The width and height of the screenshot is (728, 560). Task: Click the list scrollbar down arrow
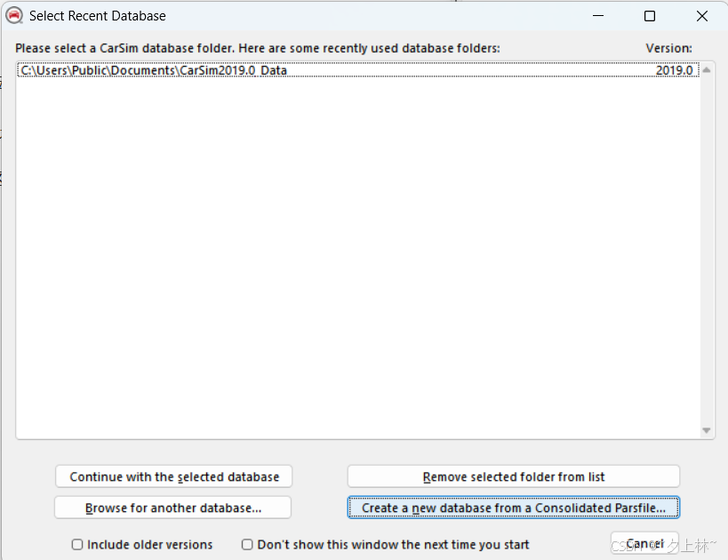point(706,430)
